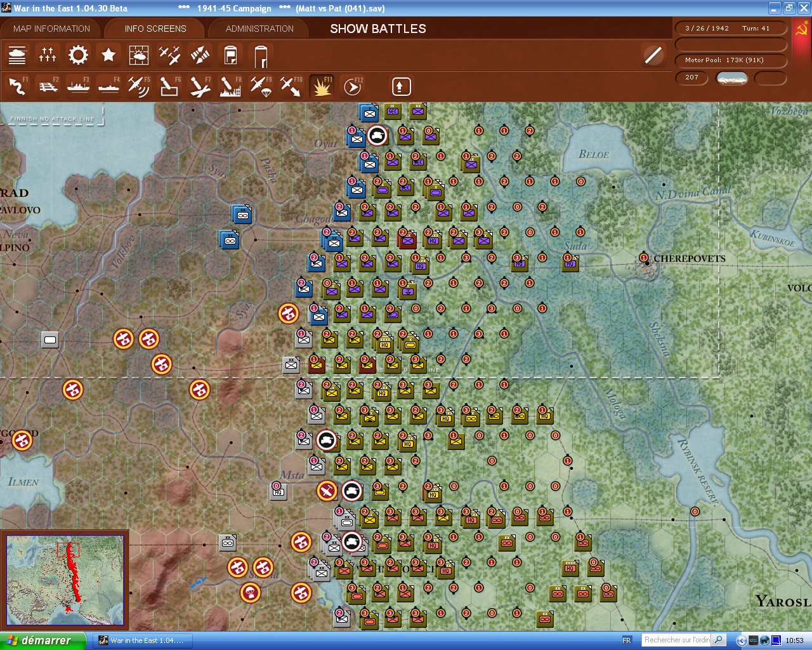
Task: Click the door icon in the info toolbar
Action: [261, 56]
